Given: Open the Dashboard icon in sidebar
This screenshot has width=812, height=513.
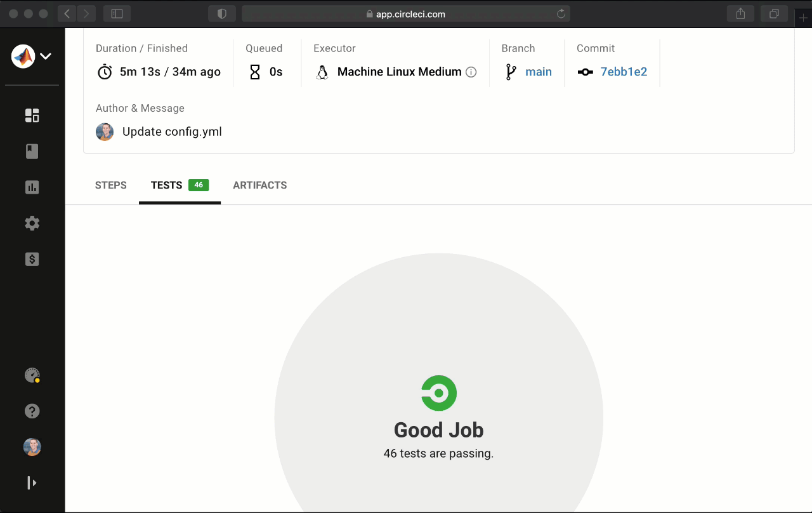Looking at the screenshot, I should pos(32,115).
